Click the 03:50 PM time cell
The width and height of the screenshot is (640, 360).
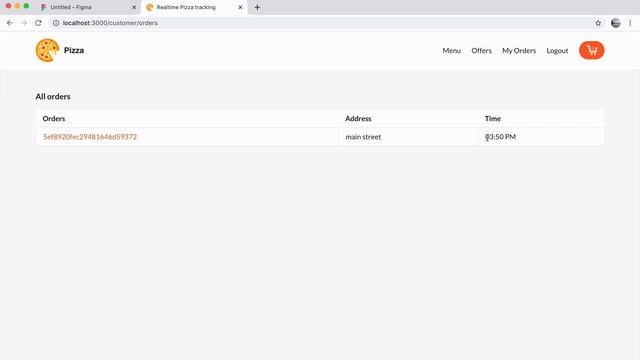coord(541,137)
